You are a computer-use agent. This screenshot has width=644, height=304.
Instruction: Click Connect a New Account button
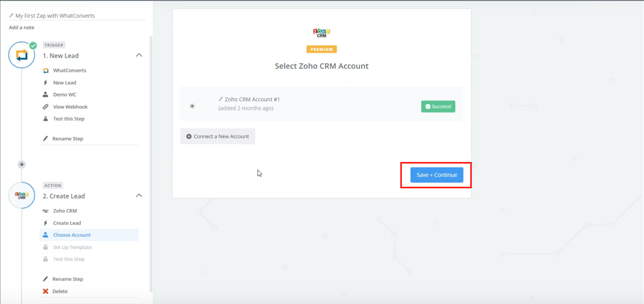click(x=218, y=136)
